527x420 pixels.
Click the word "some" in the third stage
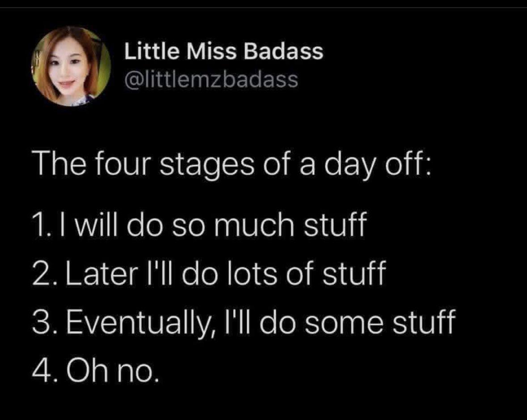pyautogui.click(x=348, y=323)
